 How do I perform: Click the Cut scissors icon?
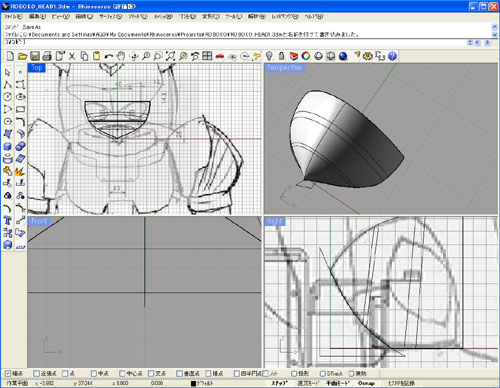(72, 56)
